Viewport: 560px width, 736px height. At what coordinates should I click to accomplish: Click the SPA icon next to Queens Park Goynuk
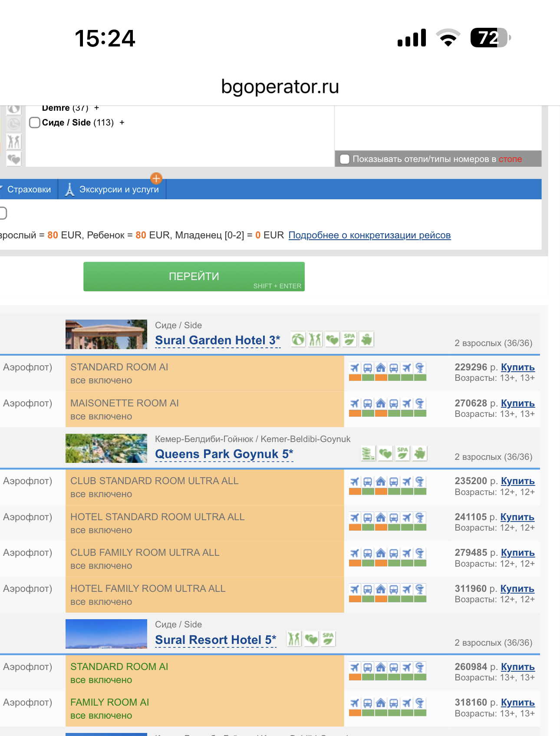[402, 453]
